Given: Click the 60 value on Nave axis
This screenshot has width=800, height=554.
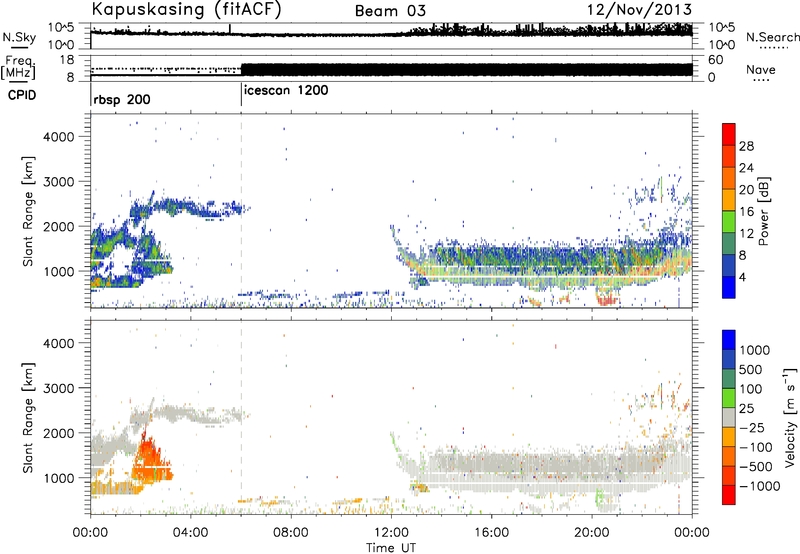Looking at the screenshot, I should pos(716,60).
